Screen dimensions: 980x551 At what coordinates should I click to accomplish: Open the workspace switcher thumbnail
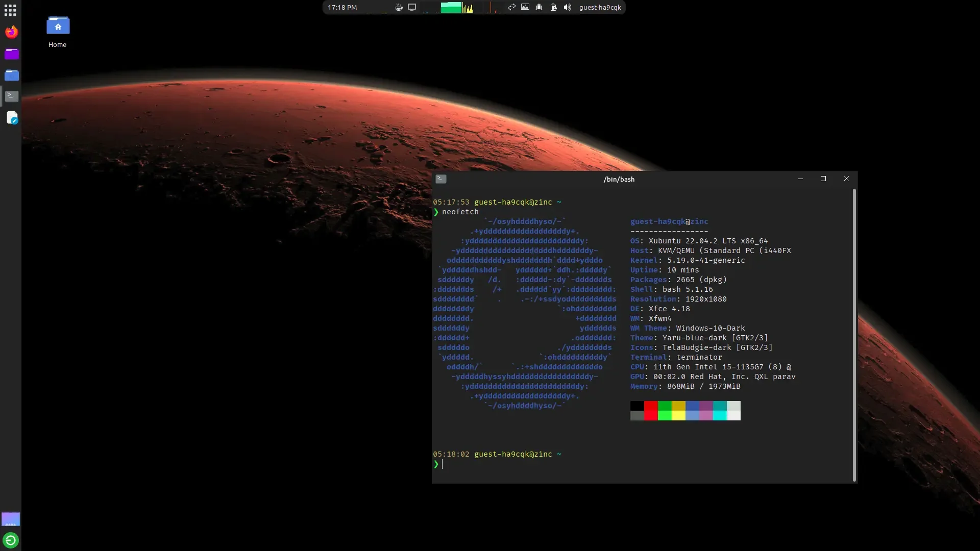11,519
